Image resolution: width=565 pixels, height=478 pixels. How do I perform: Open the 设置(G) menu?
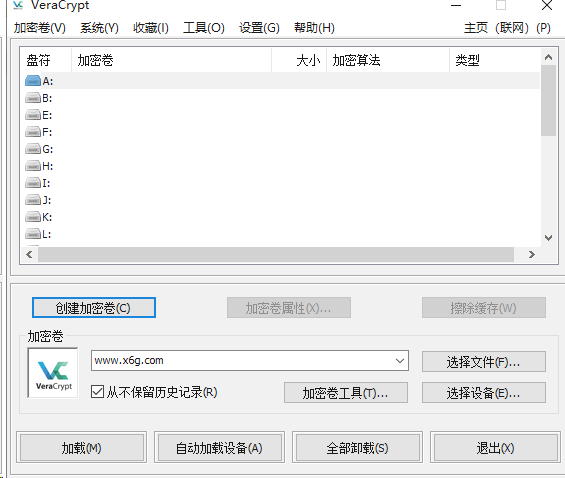coord(259,28)
